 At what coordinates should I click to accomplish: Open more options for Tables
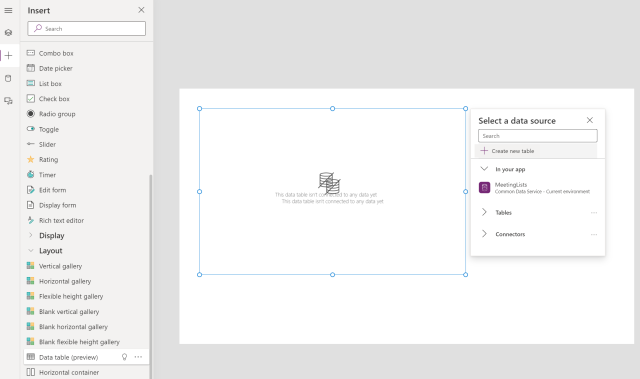pyautogui.click(x=594, y=213)
